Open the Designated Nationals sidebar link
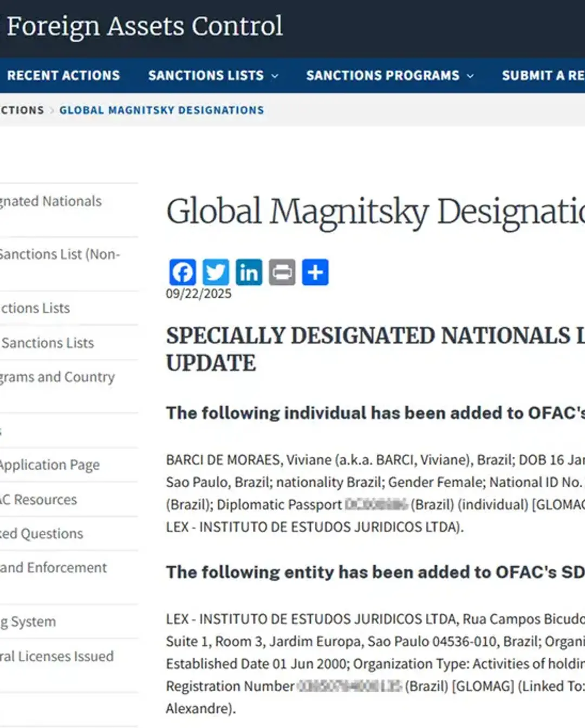The image size is (585, 728). (x=50, y=201)
